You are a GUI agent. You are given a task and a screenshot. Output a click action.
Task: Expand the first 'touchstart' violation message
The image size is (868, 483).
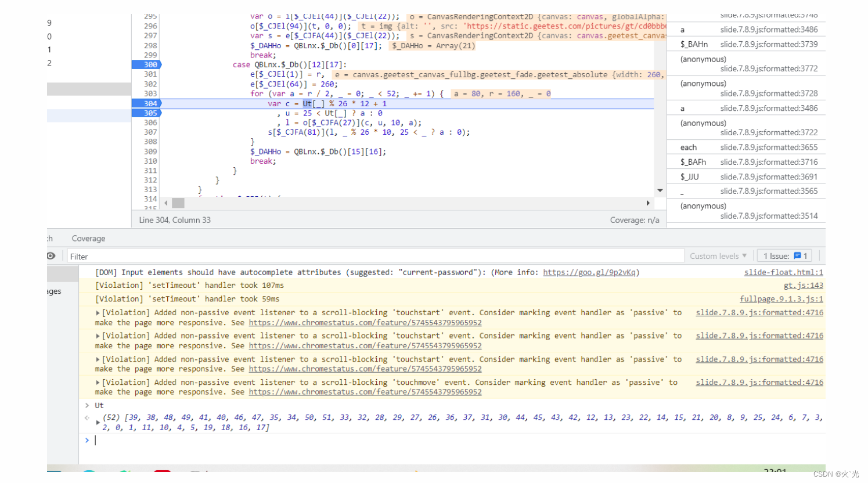(x=98, y=312)
